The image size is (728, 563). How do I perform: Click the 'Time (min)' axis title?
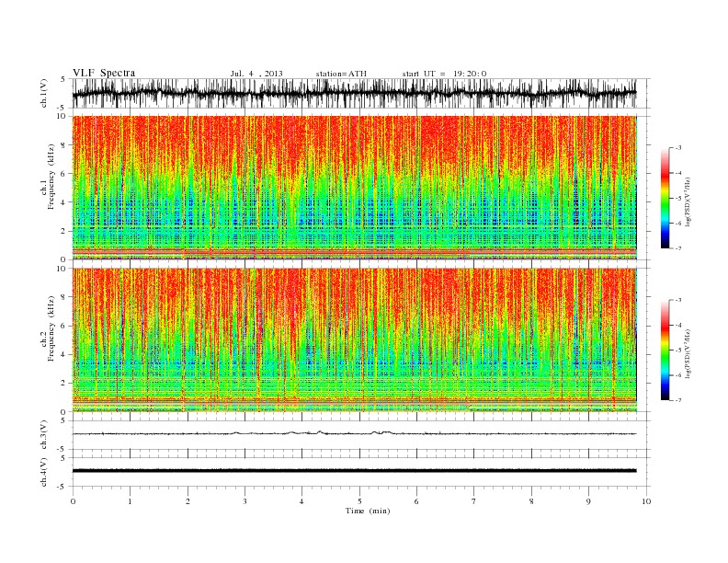368,511
